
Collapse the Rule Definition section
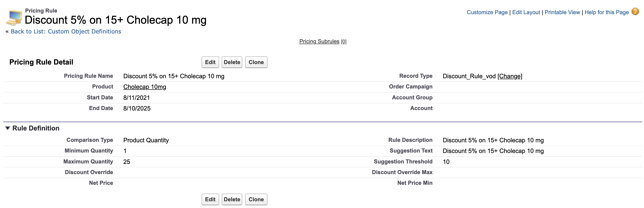click(7, 128)
